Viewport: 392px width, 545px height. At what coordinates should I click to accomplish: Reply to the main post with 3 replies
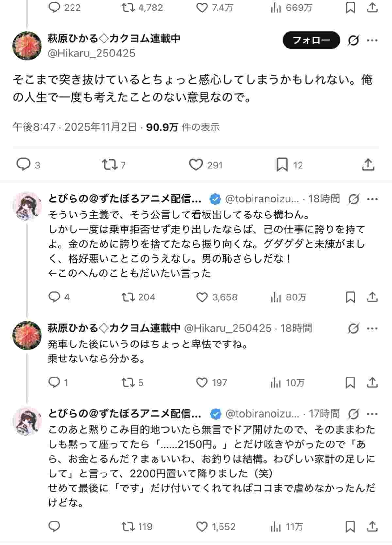point(24,165)
